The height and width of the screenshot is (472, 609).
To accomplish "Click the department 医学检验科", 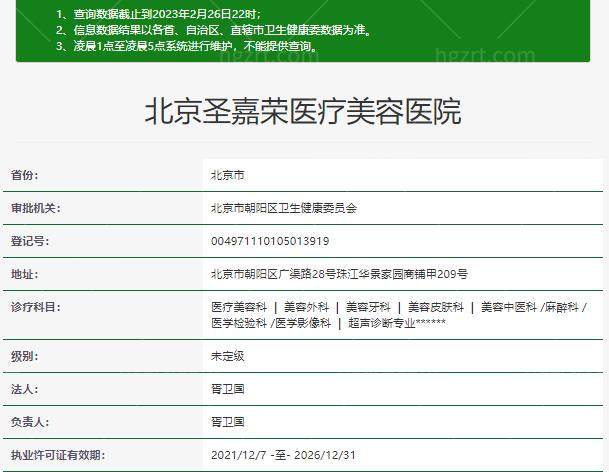I will coord(239,323).
